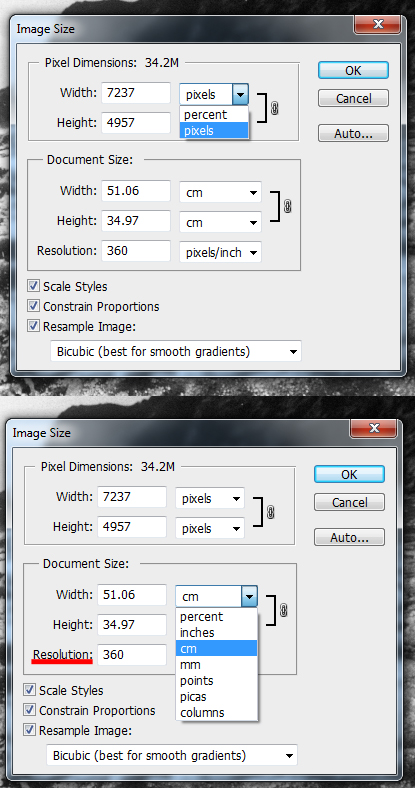Click pixel dimensions chain link icon in bottom dialog
This screenshot has width=415, height=788.
pos(270,512)
